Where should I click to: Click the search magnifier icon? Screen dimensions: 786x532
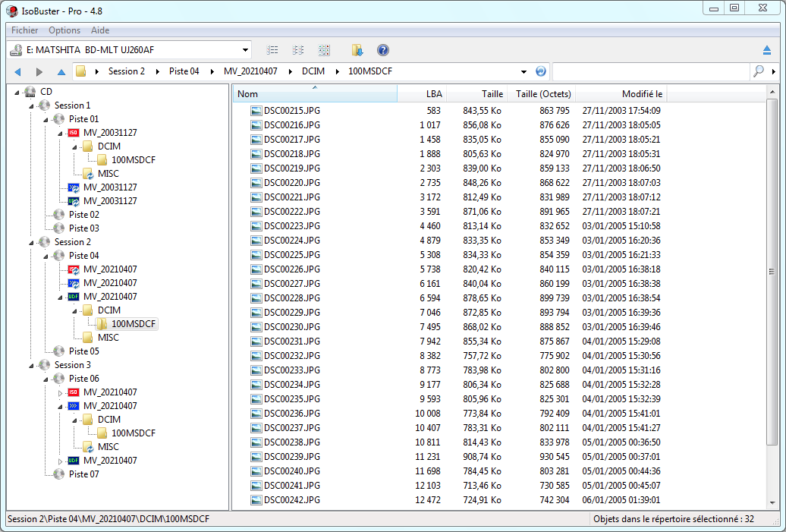759,71
